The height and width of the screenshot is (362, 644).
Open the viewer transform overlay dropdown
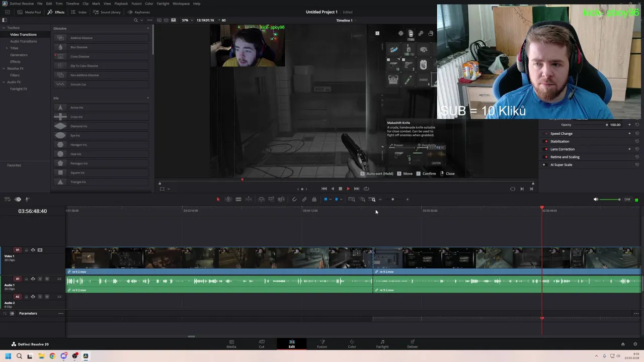[x=168, y=189]
